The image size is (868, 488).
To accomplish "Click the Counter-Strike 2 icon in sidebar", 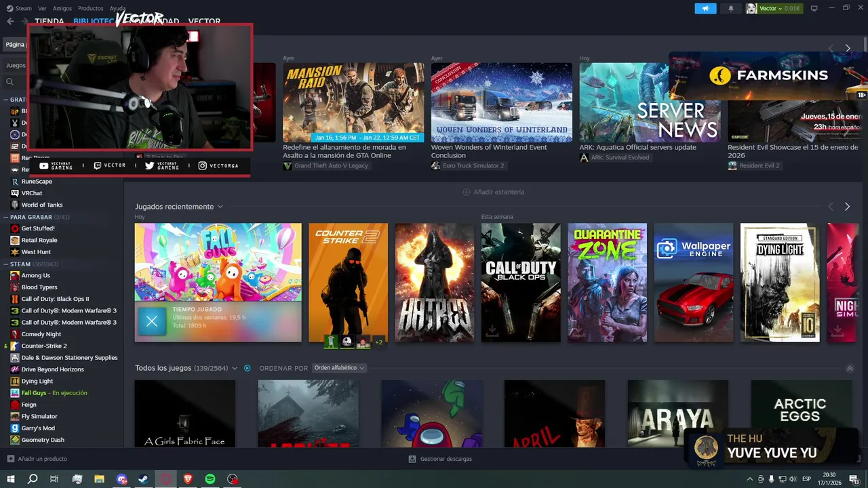I will (x=15, y=346).
